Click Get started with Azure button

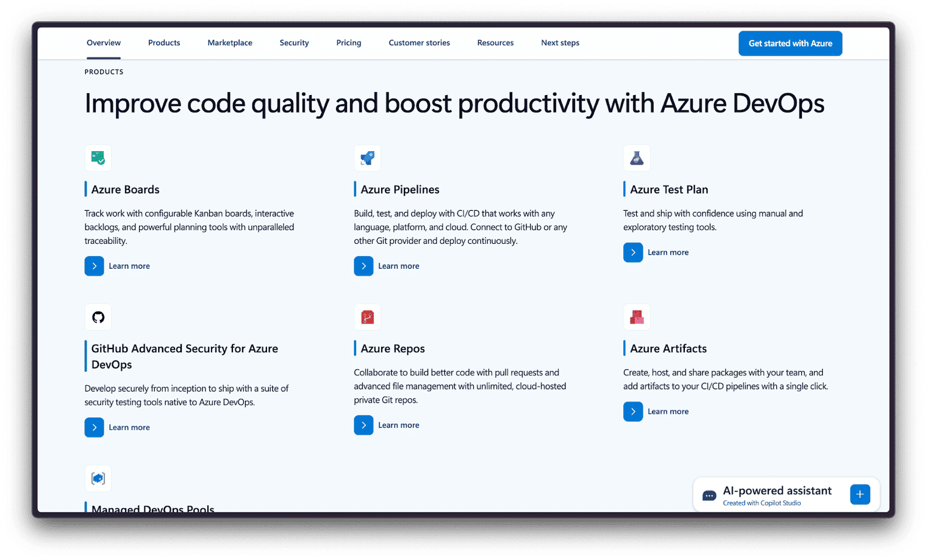[x=790, y=43]
